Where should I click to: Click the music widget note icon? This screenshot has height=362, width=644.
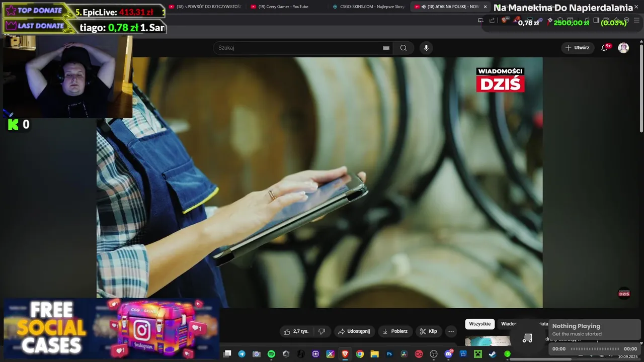pyautogui.click(x=527, y=338)
